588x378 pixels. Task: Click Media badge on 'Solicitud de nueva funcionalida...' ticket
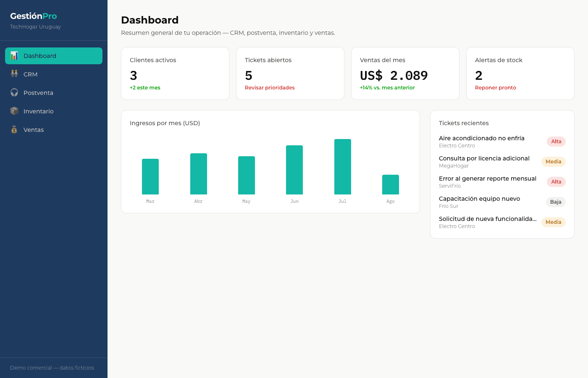(x=554, y=222)
